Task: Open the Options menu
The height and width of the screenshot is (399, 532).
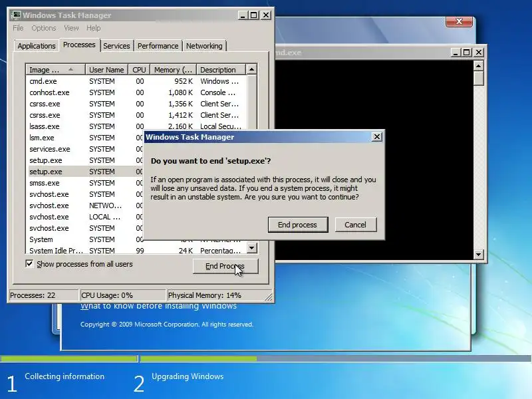Action: 44,28
